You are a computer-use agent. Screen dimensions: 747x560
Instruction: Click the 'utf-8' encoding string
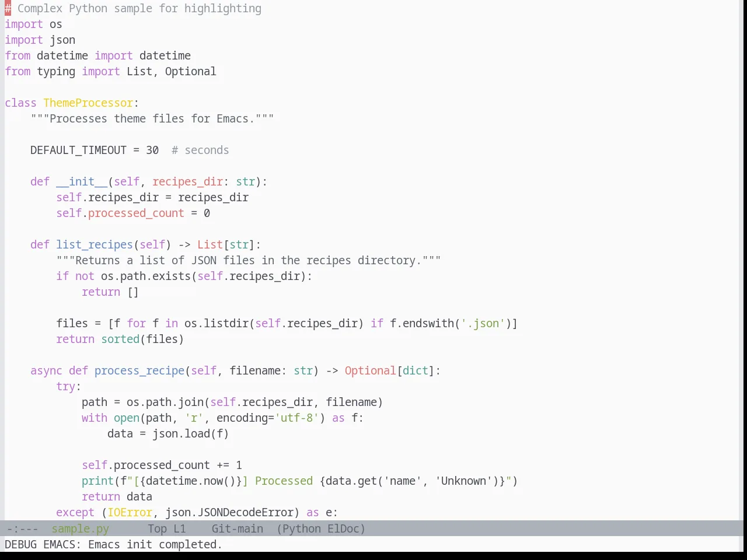pyautogui.click(x=296, y=418)
